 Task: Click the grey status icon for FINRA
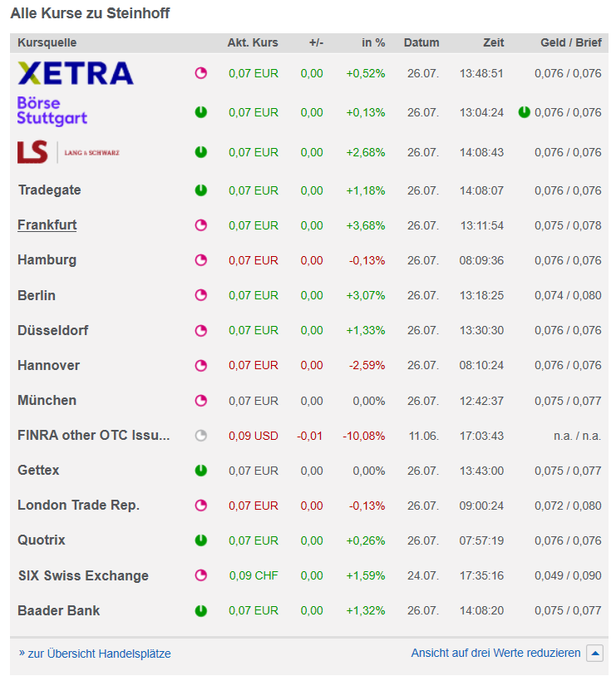pos(200,435)
